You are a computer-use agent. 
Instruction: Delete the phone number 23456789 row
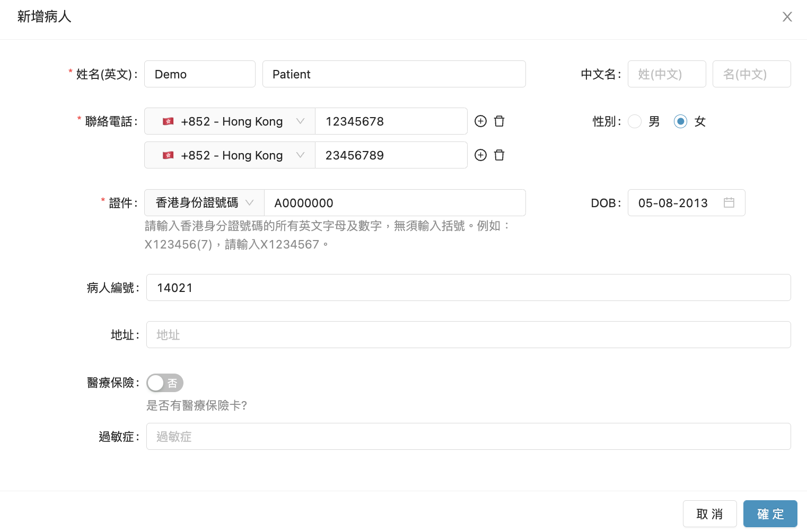499,155
